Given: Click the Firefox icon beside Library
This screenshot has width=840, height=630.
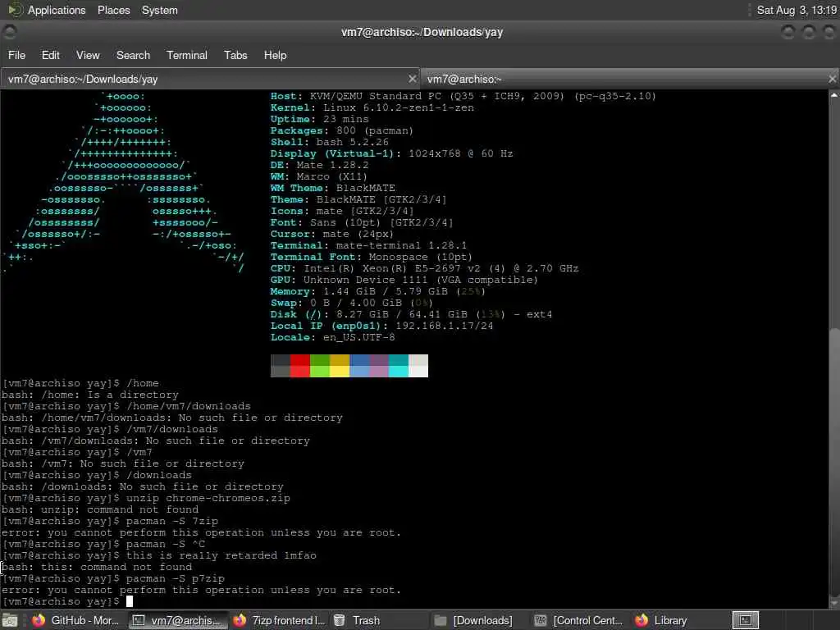Looking at the screenshot, I should pyautogui.click(x=641, y=620).
